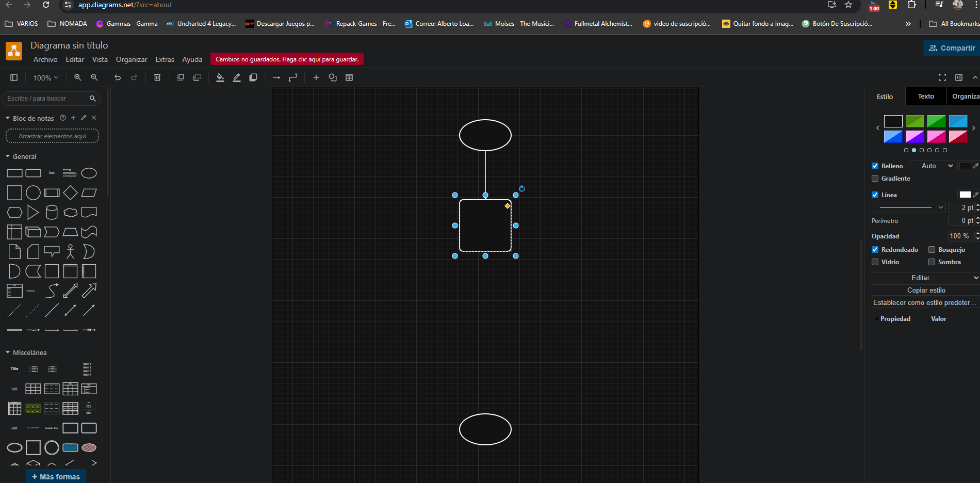Toggle shadow toolbar icon

[253, 77]
